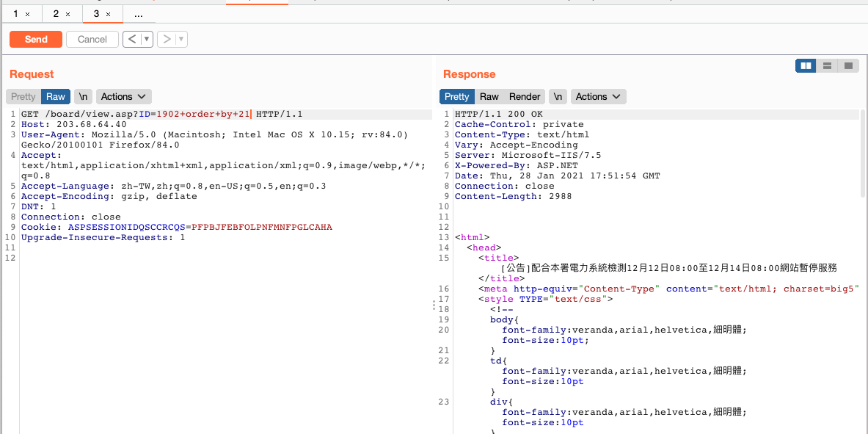Viewport: 868px width, 434px height.
Task: Click Content-Type: text/html response header
Action: click(x=522, y=134)
